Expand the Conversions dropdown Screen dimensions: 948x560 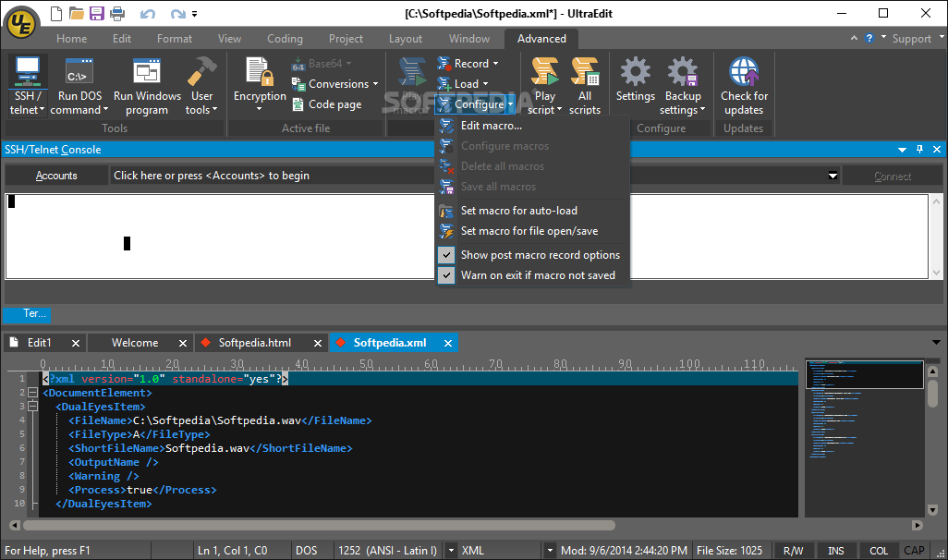point(375,84)
